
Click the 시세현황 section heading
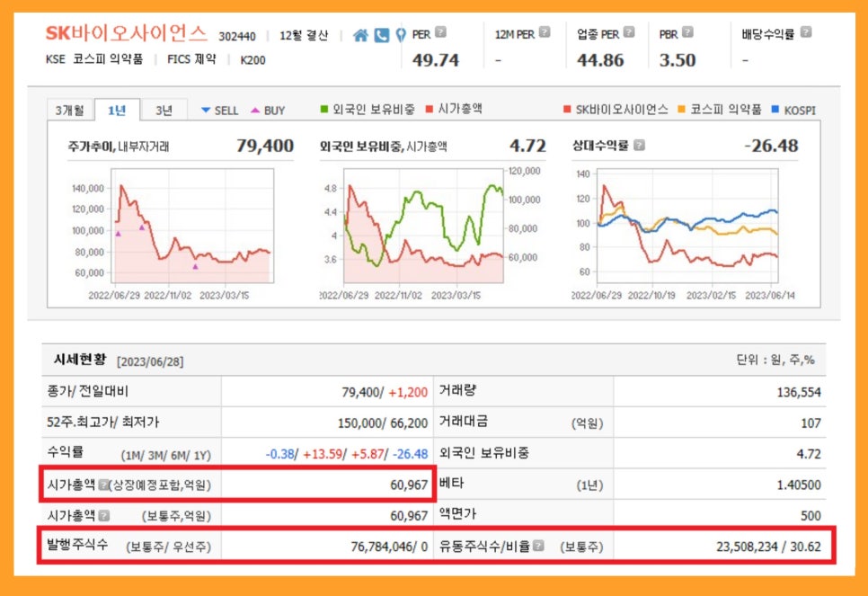click(80, 360)
